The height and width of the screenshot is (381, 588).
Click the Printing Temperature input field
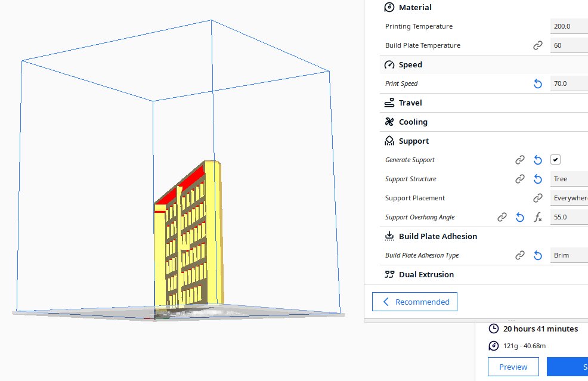click(569, 26)
